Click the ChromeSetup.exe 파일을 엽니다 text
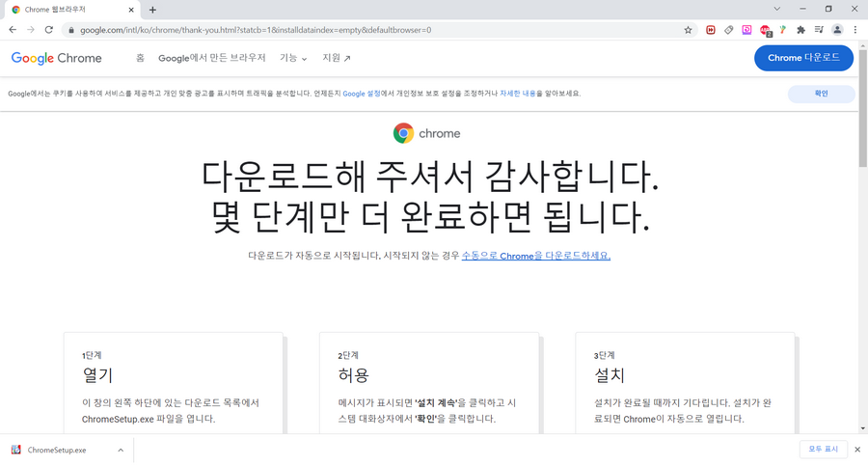The width and height of the screenshot is (868, 466). pos(149,419)
